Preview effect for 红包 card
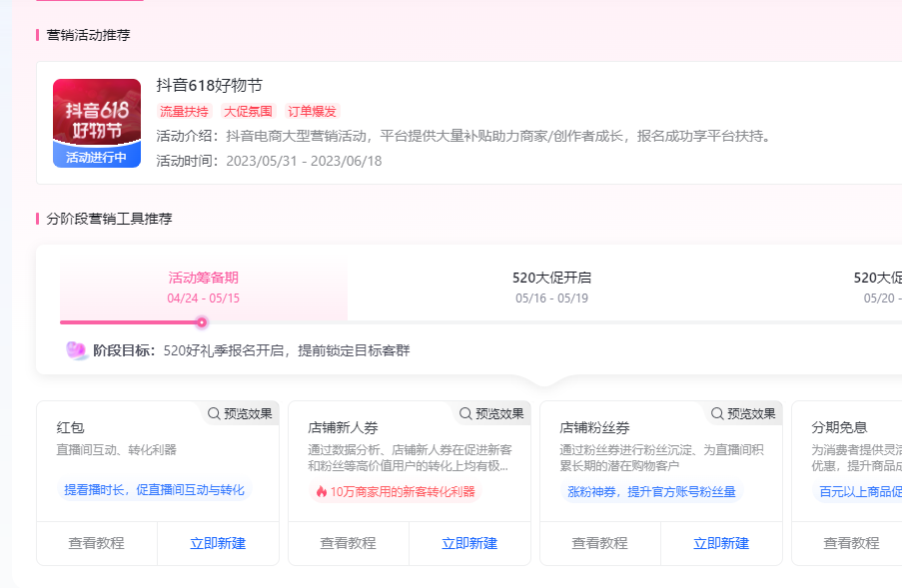Screen dimensions: 902x588 [x=240, y=414]
